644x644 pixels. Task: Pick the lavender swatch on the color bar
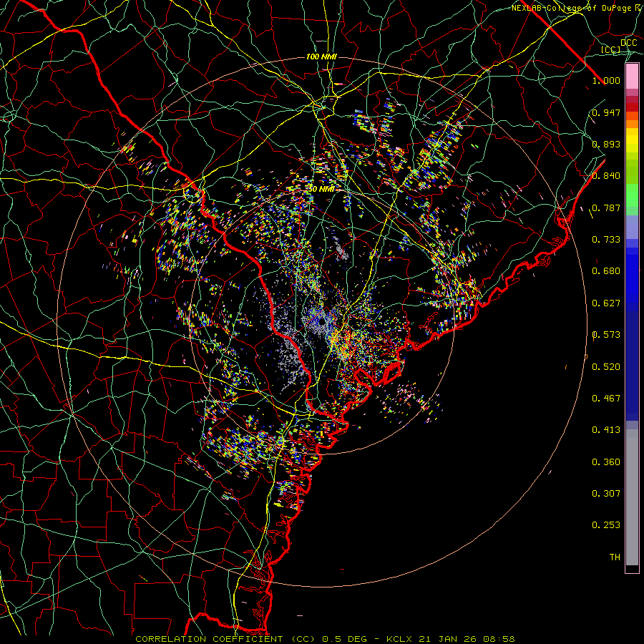pos(632,227)
